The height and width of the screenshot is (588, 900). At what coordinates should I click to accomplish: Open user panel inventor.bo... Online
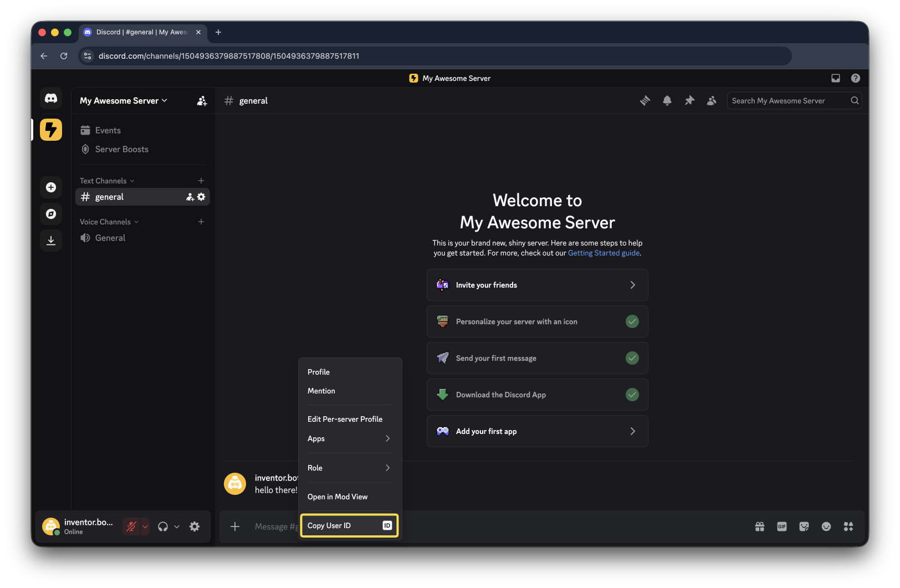click(80, 526)
